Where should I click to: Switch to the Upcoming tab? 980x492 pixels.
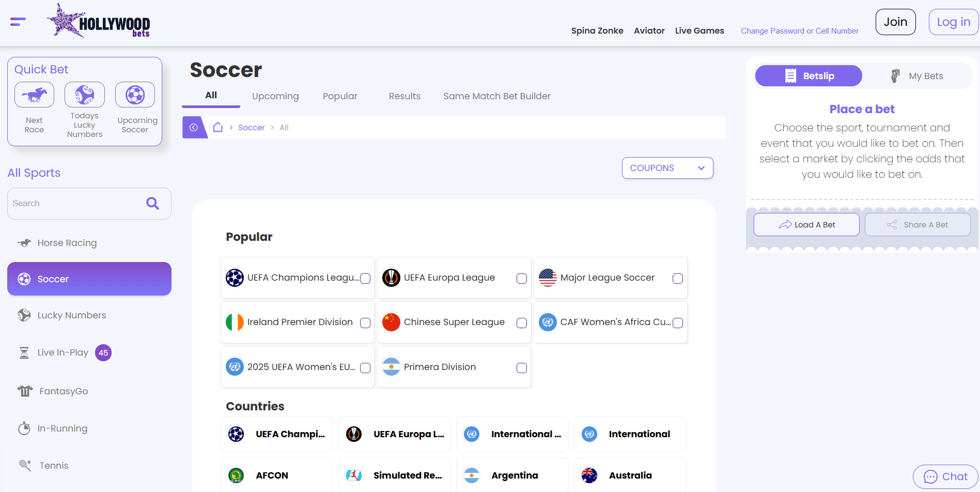click(x=275, y=96)
